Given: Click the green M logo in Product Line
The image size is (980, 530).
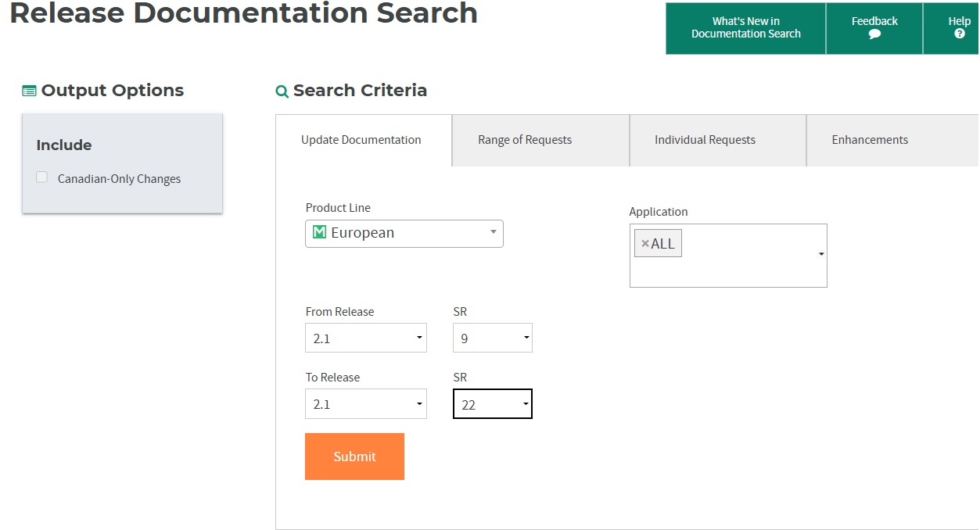Looking at the screenshot, I should click(321, 232).
